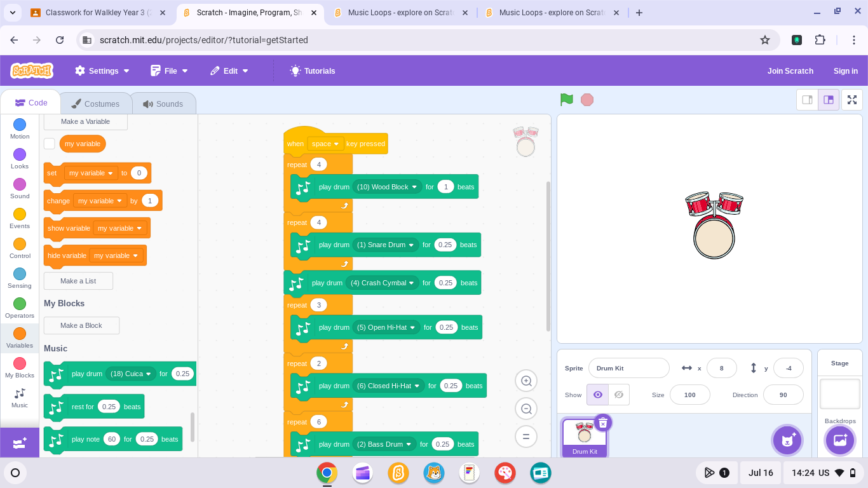Viewport: 868px width, 488px height.
Task: Open the Cuica drum dropdown in palette
Action: click(131, 374)
